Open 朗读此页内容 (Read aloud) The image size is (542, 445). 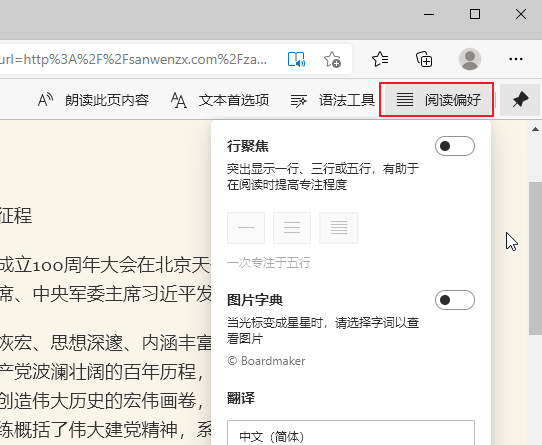click(93, 100)
